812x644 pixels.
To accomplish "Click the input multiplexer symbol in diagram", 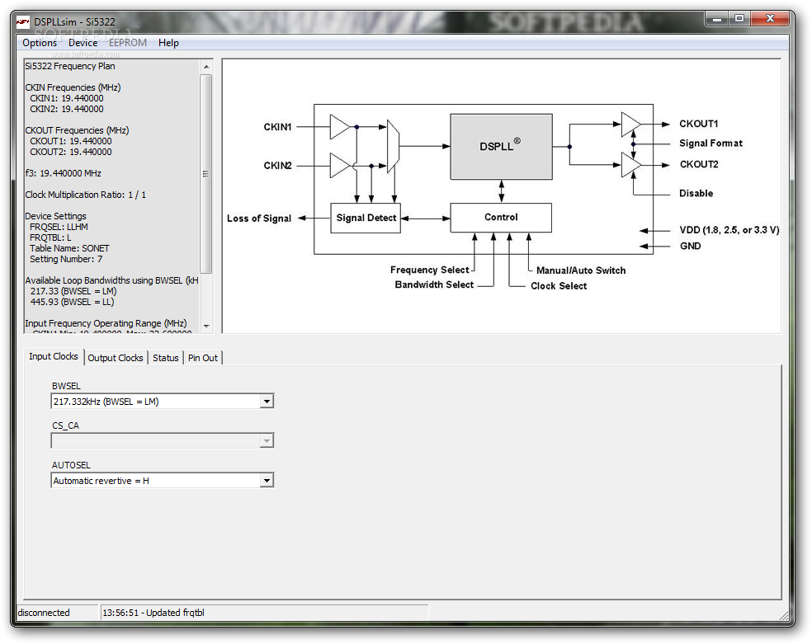I will click(393, 147).
